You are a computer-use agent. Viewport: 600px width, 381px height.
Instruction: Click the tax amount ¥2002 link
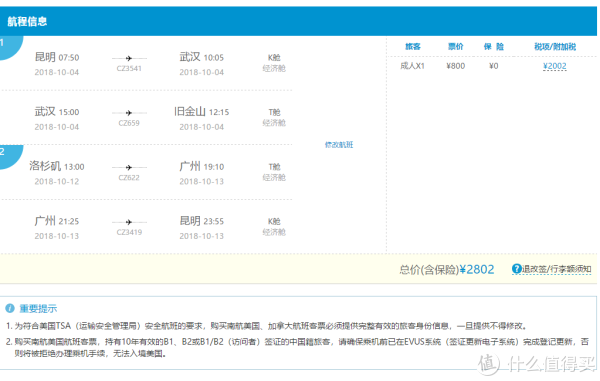(x=554, y=66)
